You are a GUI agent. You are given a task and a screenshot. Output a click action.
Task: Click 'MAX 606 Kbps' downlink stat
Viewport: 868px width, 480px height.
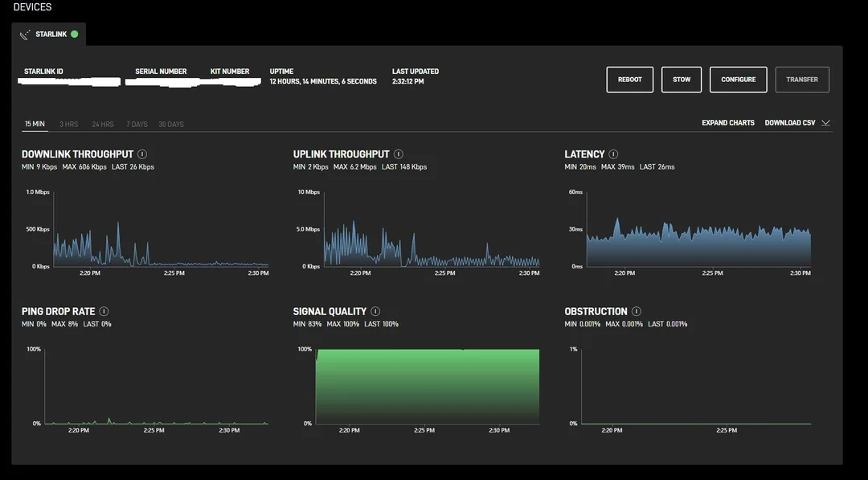tap(84, 167)
